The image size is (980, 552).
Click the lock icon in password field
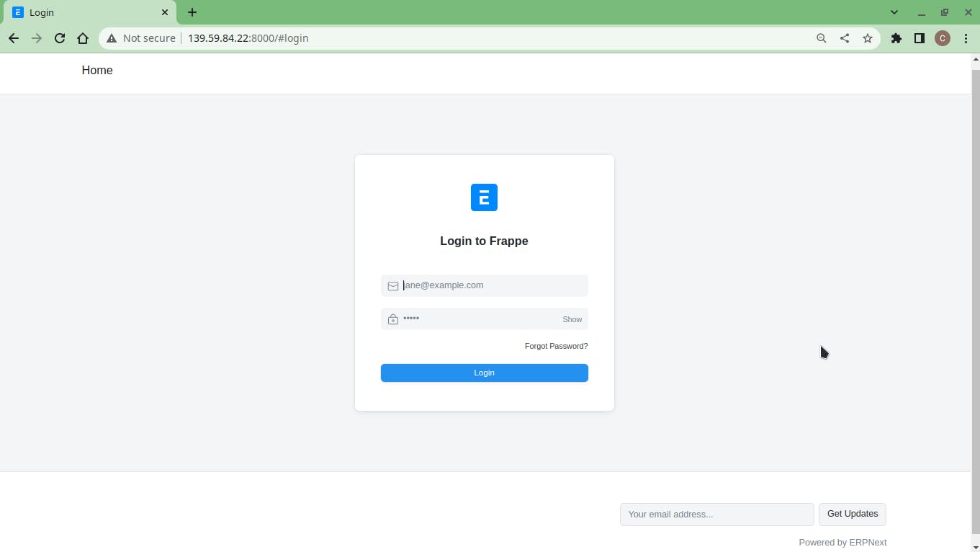tap(393, 319)
